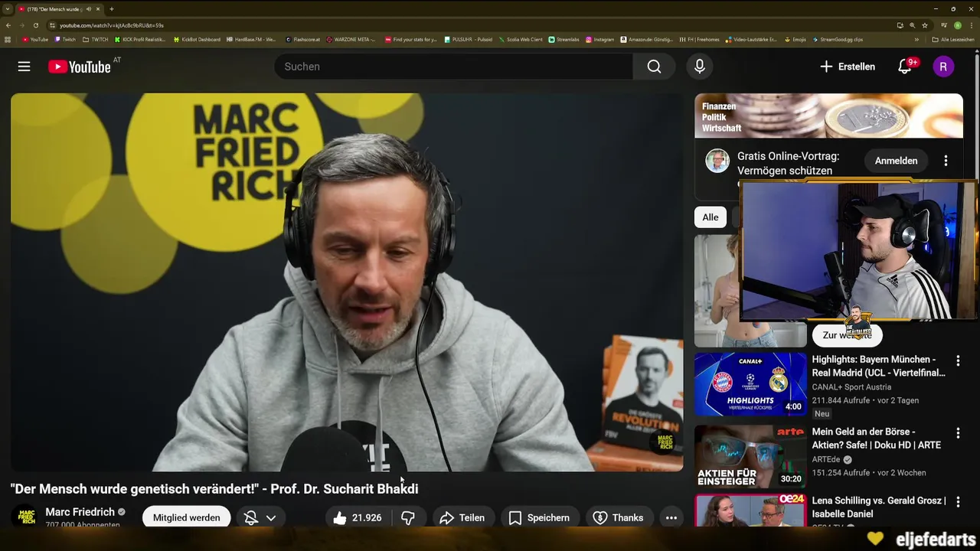View site information in the address bar

pyautogui.click(x=52, y=25)
